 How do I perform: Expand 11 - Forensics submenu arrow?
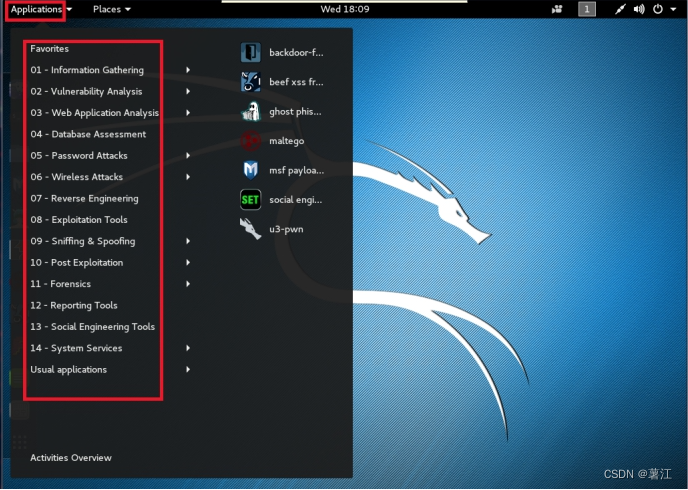[x=188, y=284]
